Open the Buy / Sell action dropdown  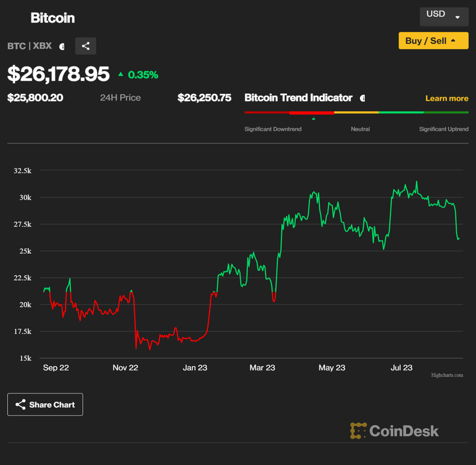pyautogui.click(x=433, y=40)
